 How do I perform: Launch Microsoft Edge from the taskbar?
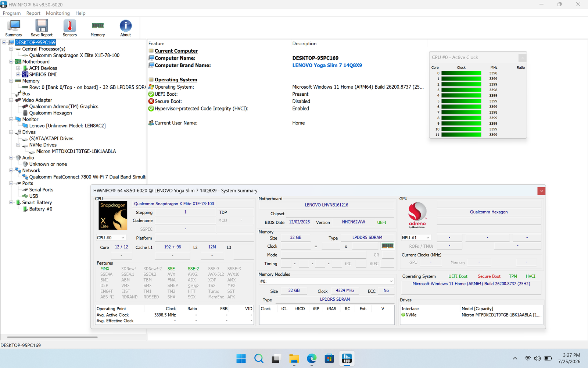click(312, 358)
